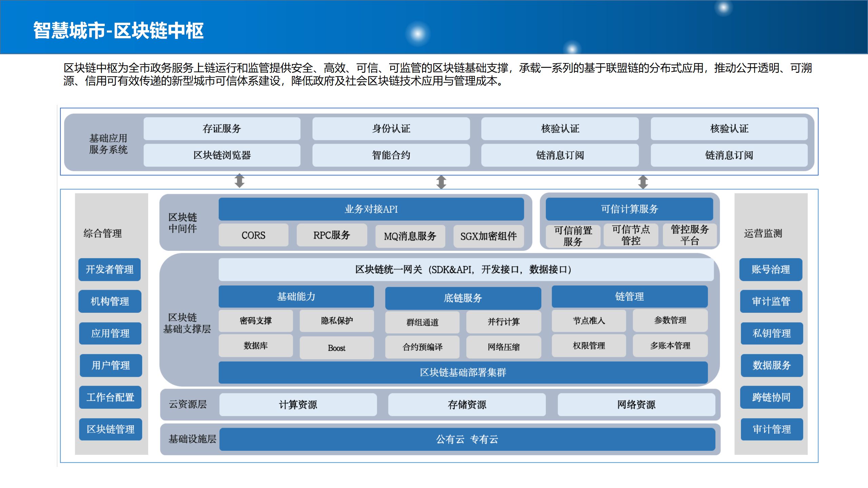This screenshot has width=868, height=488.
Task: Open the 审计管理 button
Action: pyautogui.click(x=772, y=429)
